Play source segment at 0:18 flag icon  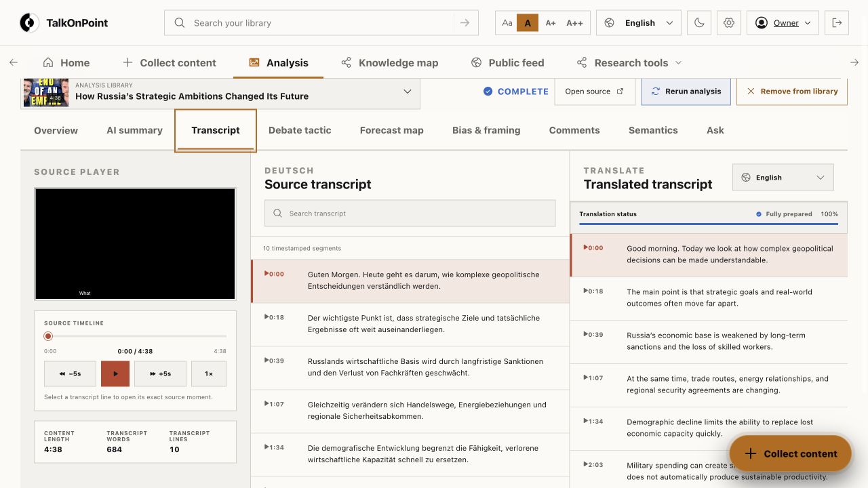tap(267, 317)
